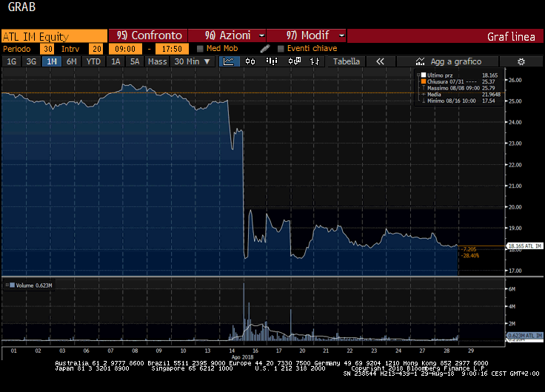Click the orange Chiusura legend swatch
This screenshot has width=545, height=392.
pyautogui.click(x=423, y=81)
